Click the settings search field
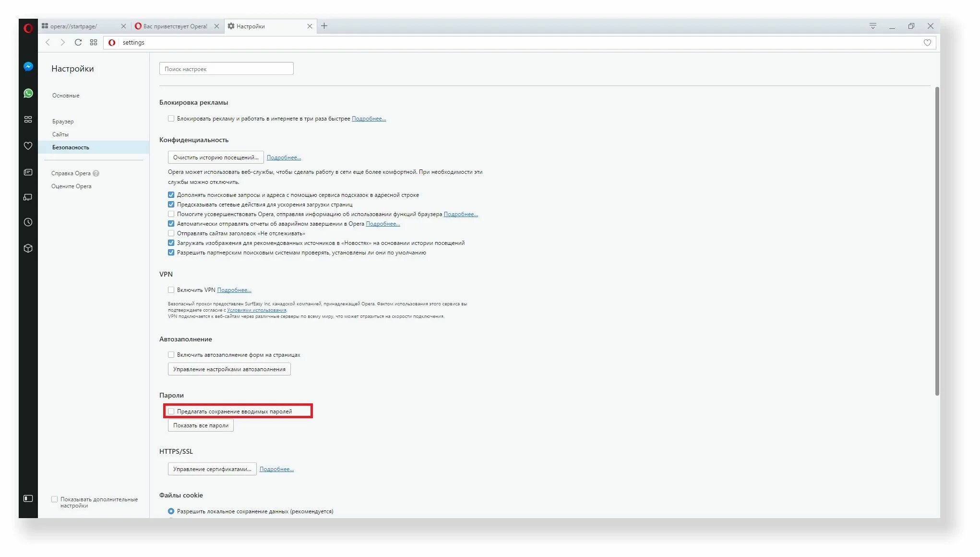Viewport: 980px width, 557px height. (x=226, y=69)
